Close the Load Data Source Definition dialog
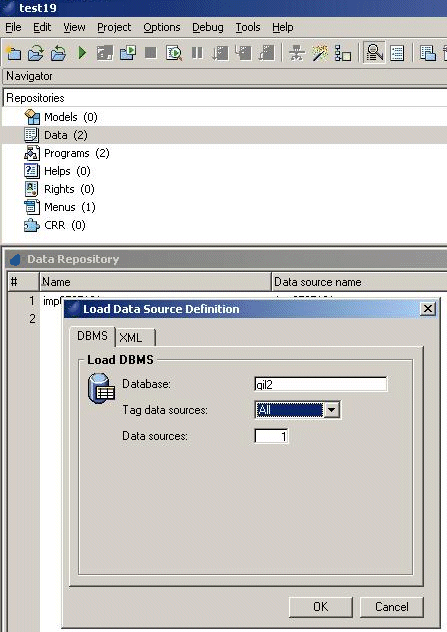This screenshot has height=632, width=447. point(428,309)
